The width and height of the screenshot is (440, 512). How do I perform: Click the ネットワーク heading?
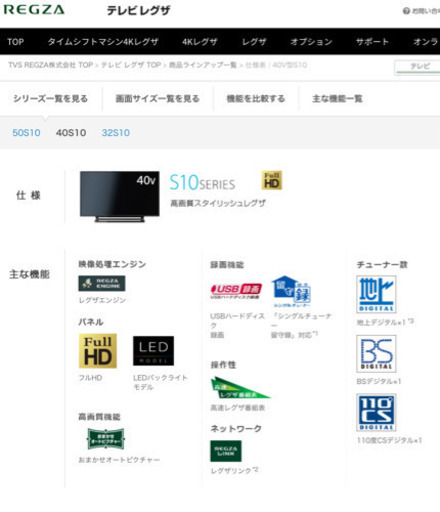236,429
